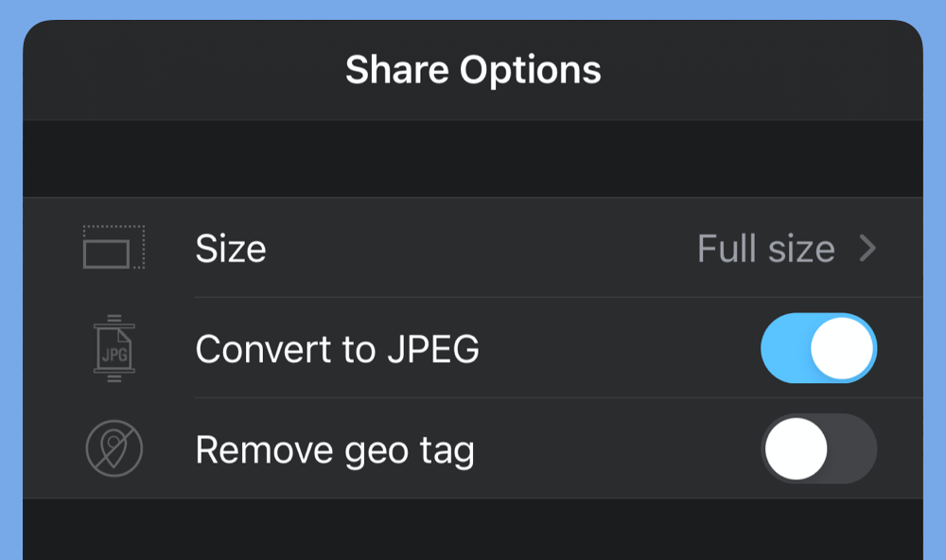Click the Remove geo tag text
Viewport: 946px width, 560px height.
click(334, 448)
